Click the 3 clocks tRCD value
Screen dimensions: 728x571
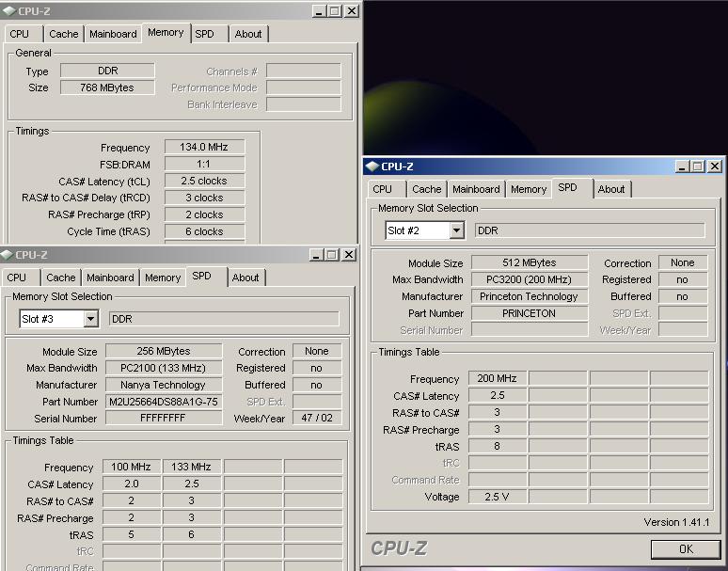(x=204, y=198)
